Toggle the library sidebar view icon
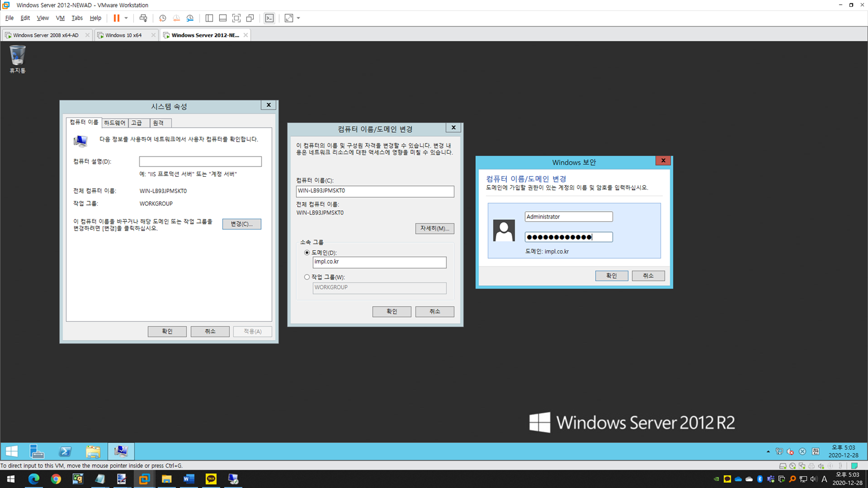This screenshot has width=868, height=488. (x=209, y=18)
